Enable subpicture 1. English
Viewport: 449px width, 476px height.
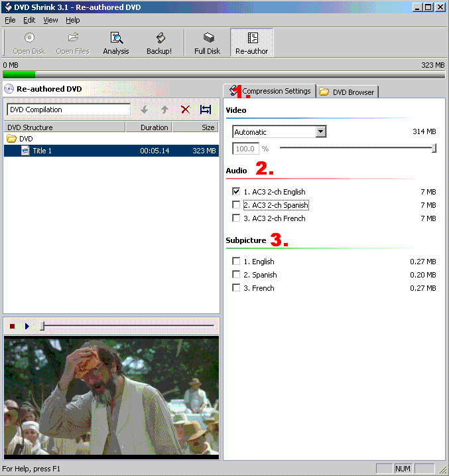(x=236, y=261)
